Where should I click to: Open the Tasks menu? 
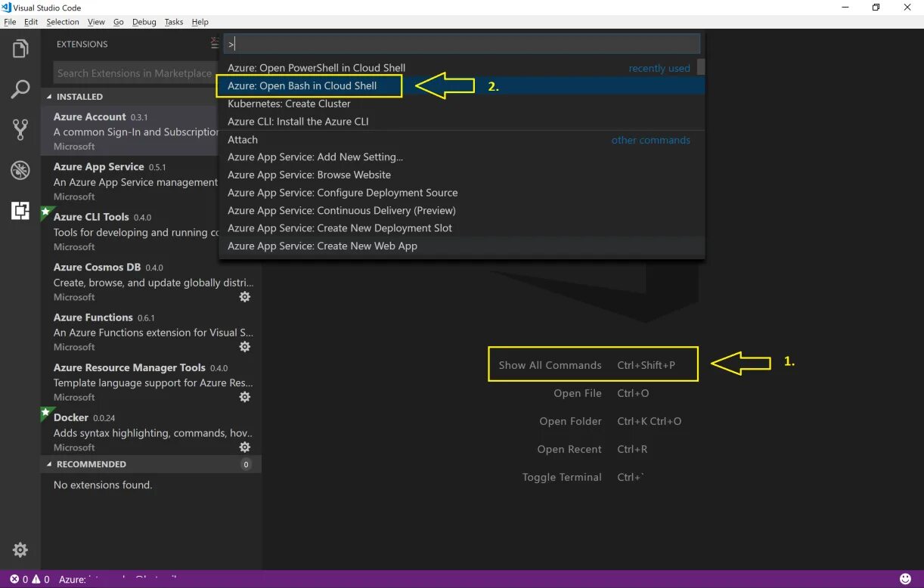(x=174, y=22)
